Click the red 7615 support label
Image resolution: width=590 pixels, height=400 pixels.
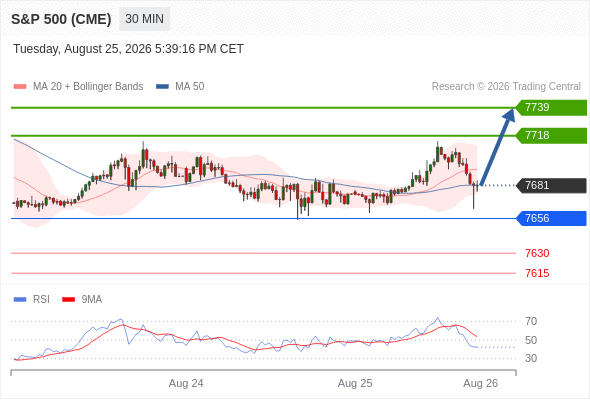pyautogui.click(x=537, y=273)
